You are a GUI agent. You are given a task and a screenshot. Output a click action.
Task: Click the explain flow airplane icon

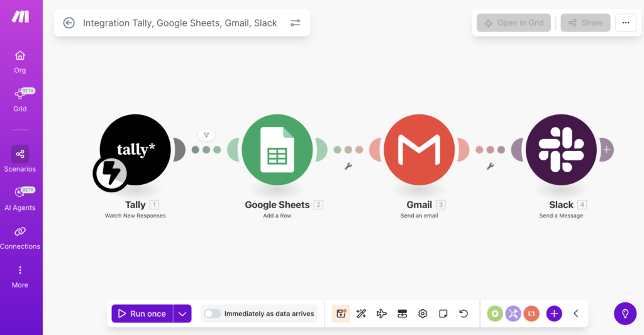click(382, 314)
